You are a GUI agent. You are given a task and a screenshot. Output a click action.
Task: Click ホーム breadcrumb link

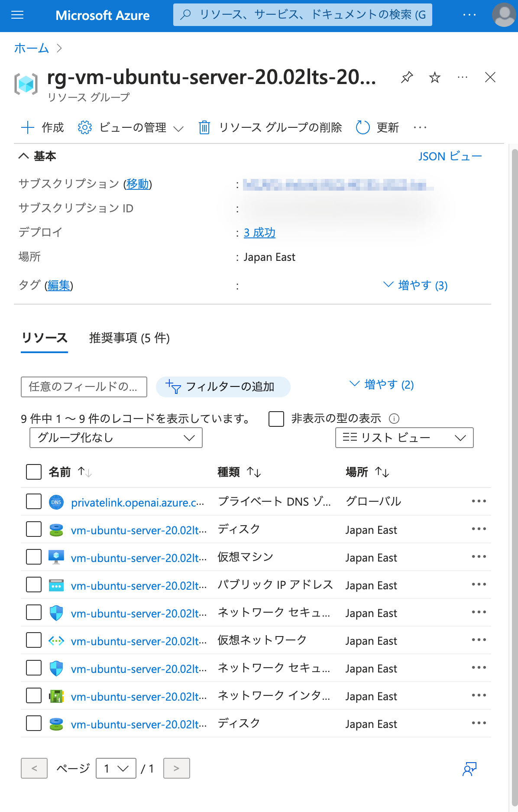pos(32,48)
